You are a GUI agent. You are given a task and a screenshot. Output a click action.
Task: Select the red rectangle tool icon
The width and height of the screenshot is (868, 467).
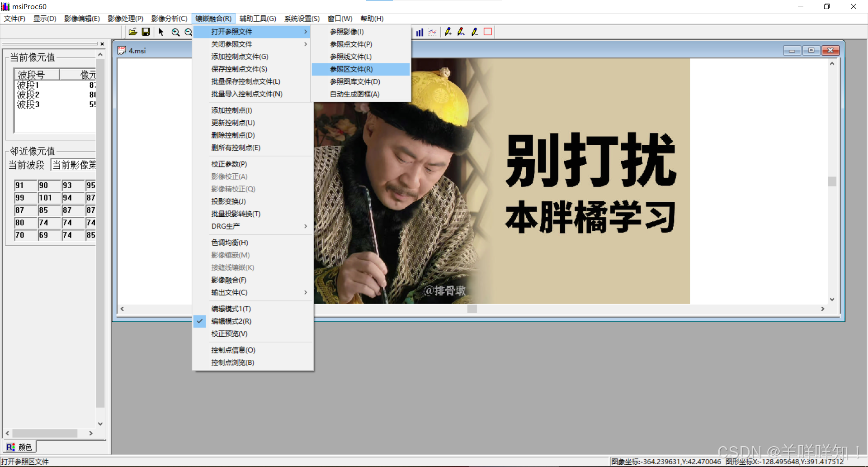pyautogui.click(x=488, y=32)
